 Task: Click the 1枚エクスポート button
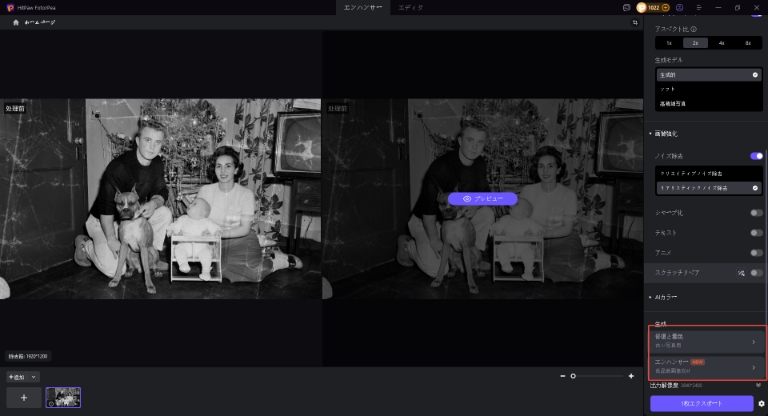pyautogui.click(x=701, y=403)
